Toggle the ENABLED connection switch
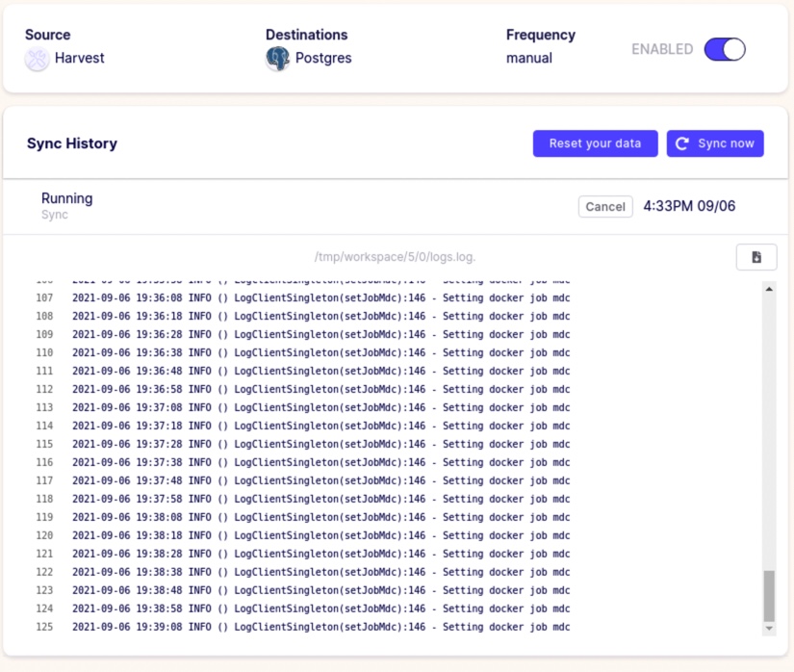Image resolution: width=794 pixels, height=672 pixels. point(725,49)
